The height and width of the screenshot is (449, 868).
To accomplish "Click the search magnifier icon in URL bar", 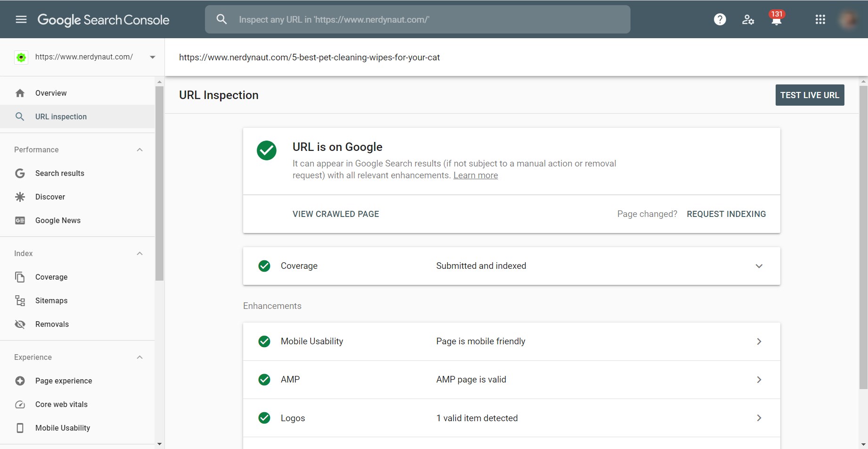I will point(221,19).
